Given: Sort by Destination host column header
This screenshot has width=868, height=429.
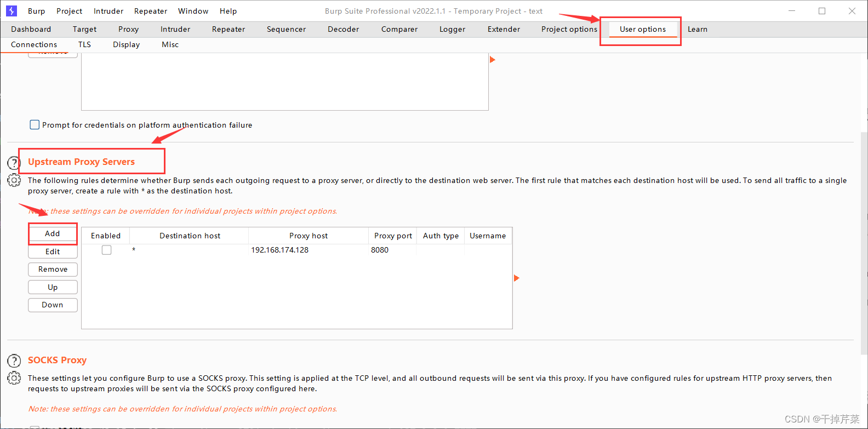Looking at the screenshot, I should click(190, 236).
